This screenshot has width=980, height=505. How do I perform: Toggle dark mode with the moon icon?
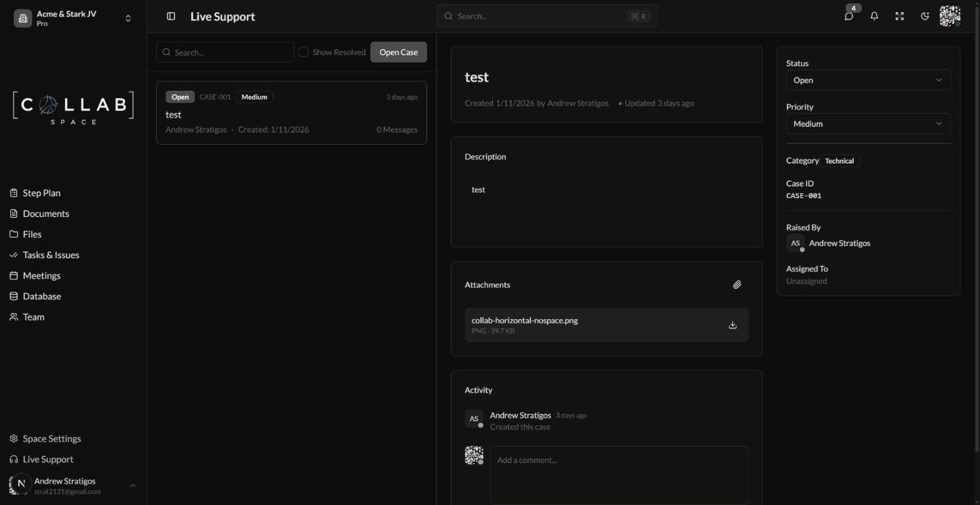pos(925,16)
